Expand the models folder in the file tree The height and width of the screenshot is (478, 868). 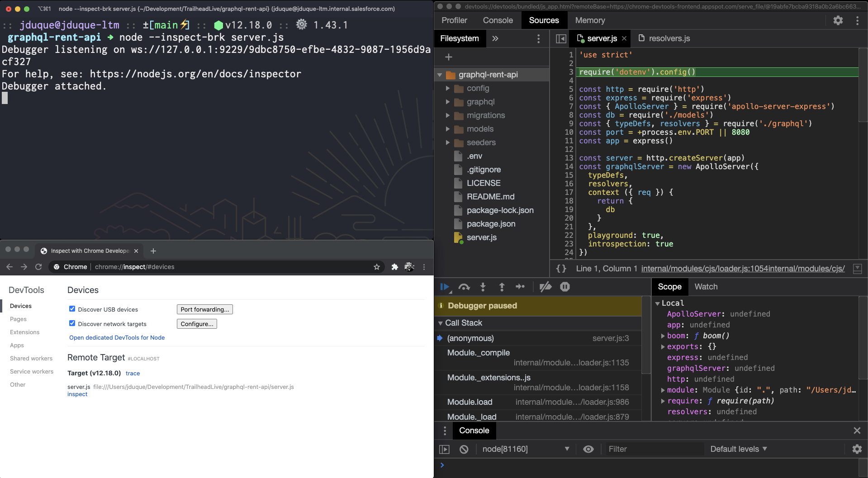point(448,129)
